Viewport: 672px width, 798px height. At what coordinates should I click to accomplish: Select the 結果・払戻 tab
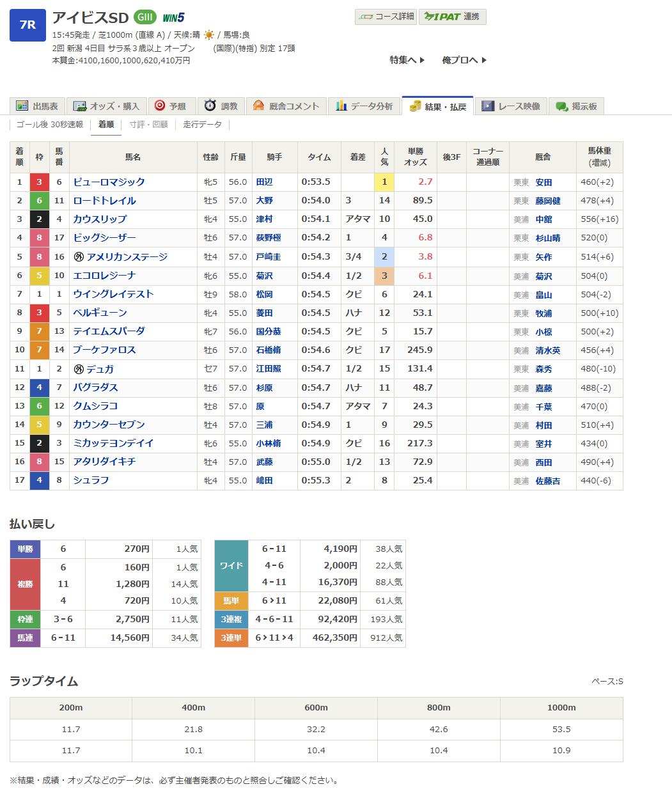(438, 106)
